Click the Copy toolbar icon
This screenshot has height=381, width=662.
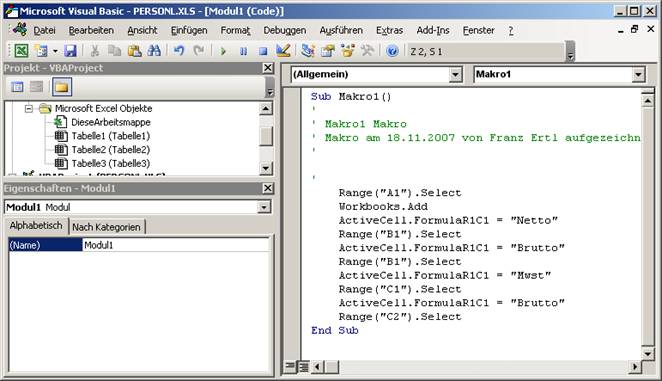pyautogui.click(x=114, y=51)
